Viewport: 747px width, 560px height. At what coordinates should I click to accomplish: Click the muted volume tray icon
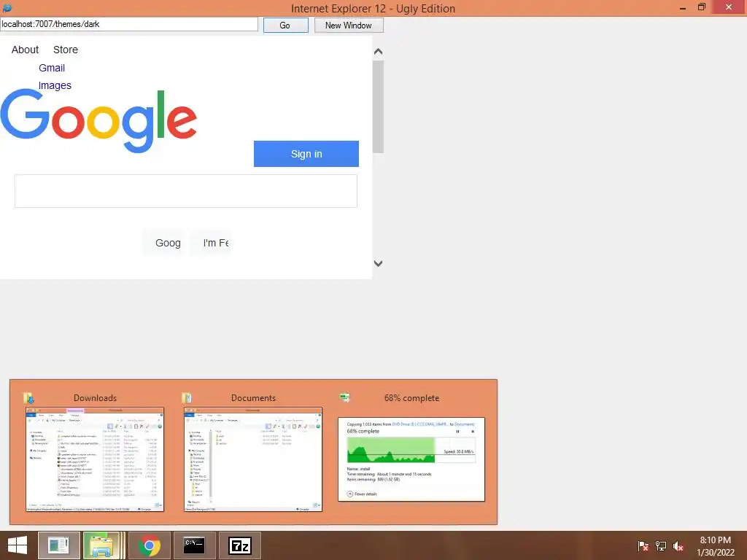(x=678, y=546)
